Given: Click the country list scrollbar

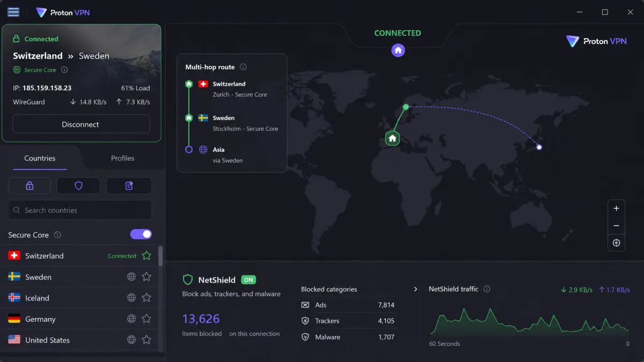Looking at the screenshot, I should (160, 256).
